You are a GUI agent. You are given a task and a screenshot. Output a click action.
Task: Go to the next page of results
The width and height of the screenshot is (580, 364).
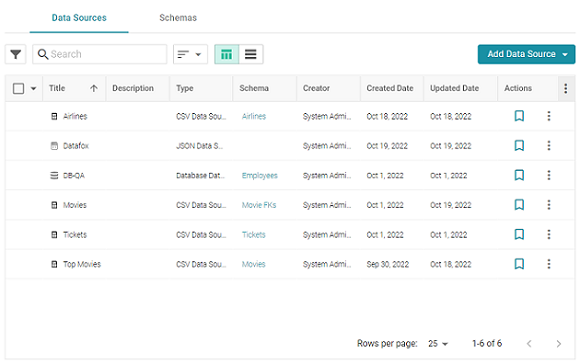click(x=558, y=344)
